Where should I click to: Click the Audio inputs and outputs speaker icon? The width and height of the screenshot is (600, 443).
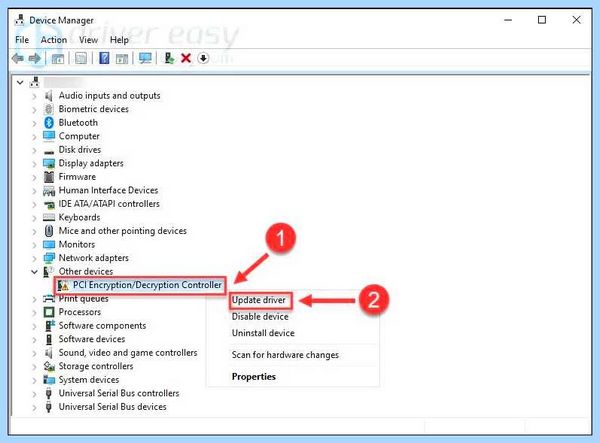pos(49,95)
